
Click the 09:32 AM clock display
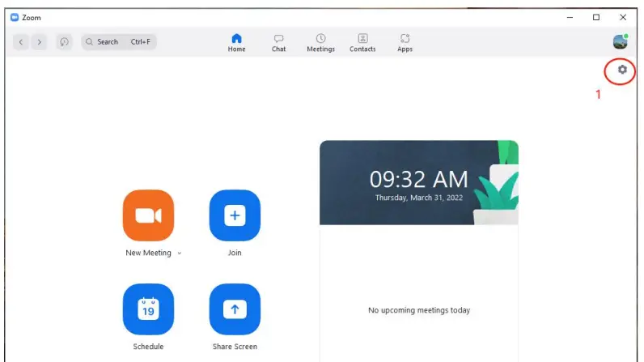point(418,179)
